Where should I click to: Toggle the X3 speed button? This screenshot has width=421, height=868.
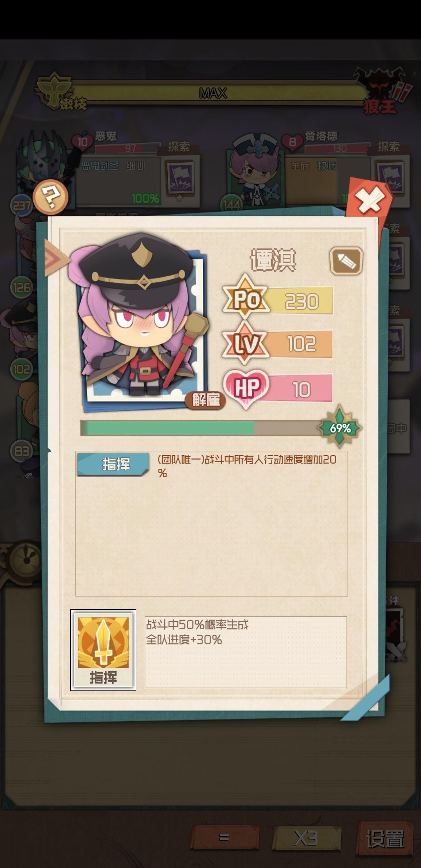pos(306,837)
